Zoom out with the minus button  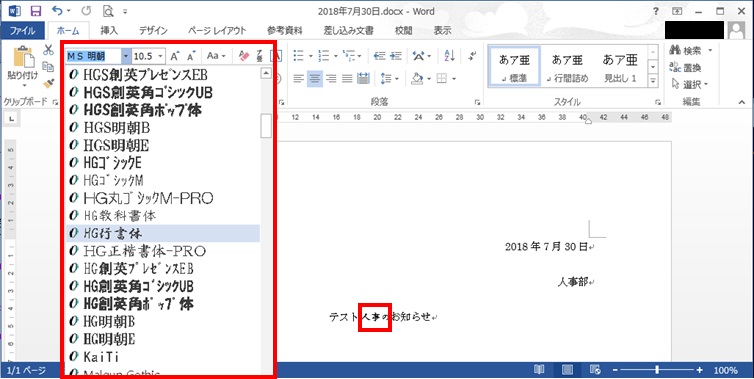pyautogui.click(x=615, y=370)
